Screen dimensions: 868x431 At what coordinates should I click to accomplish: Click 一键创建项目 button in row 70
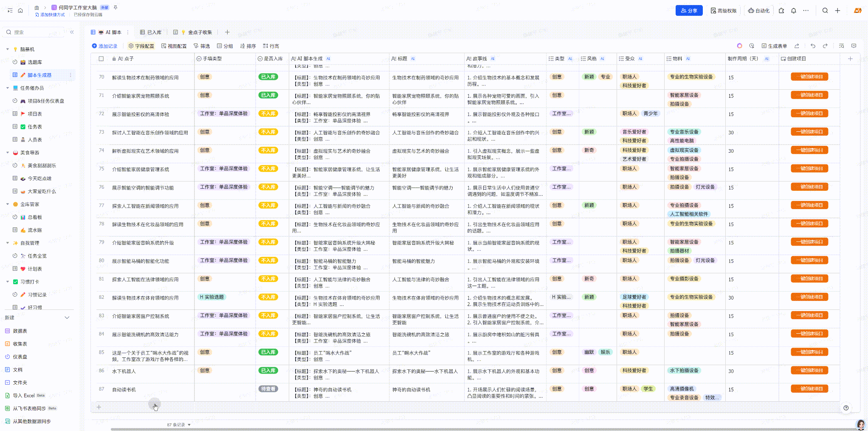click(x=809, y=77)
